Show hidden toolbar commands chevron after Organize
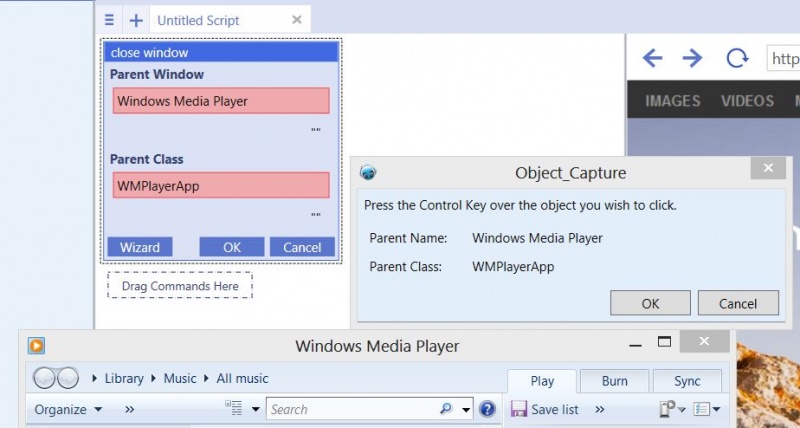The height and width of the screenshot is (428, 800). pyautogui.click(x=130, y=410)
